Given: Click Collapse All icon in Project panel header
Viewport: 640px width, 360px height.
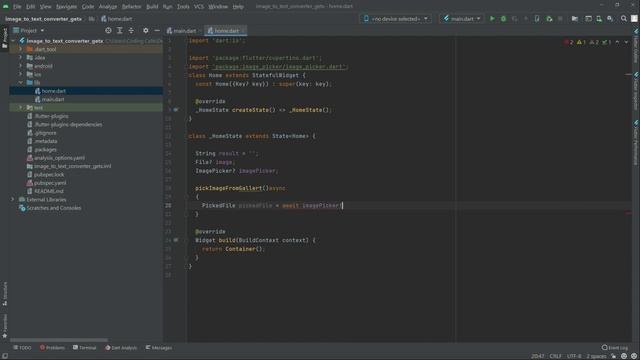Looking at the screenshot, I should coord(131,31).
